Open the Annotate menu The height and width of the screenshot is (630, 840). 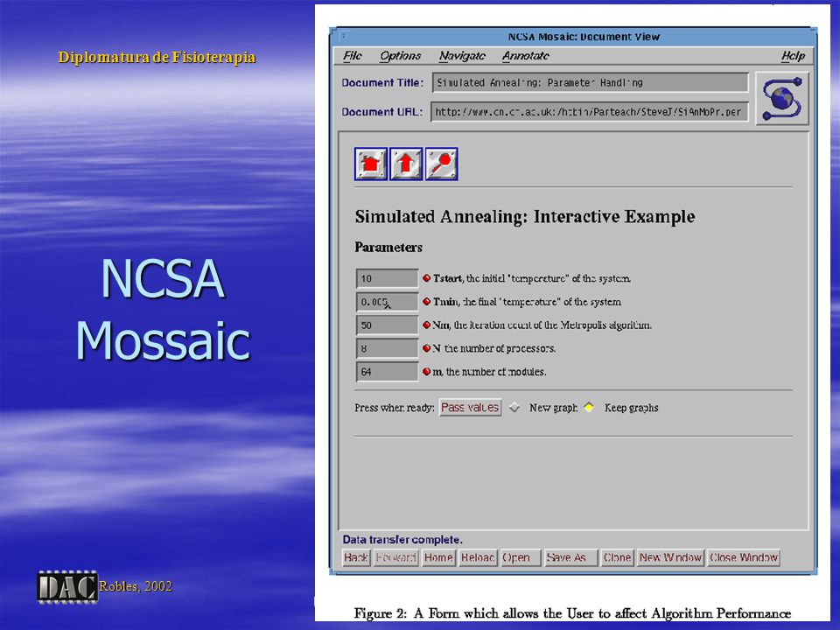coord(526,56)
